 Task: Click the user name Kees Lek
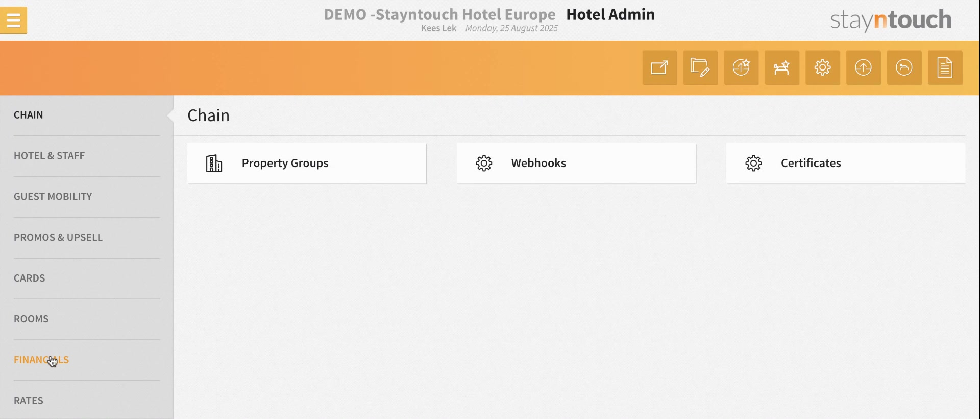coord(438,28)
